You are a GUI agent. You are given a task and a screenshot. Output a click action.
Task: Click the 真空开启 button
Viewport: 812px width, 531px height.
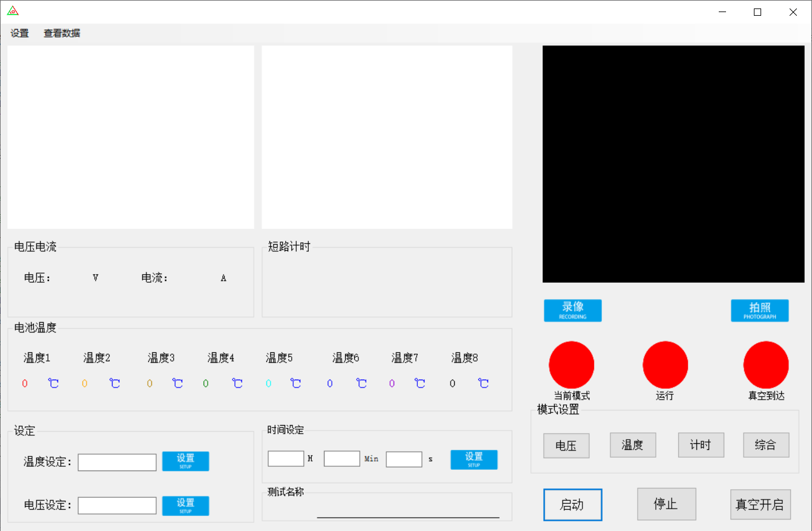pos(760,504)
